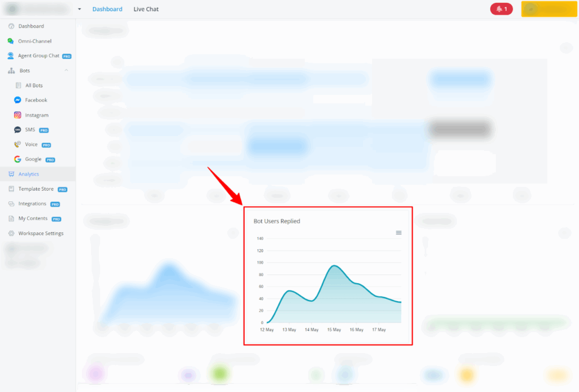Open Workspace Settings

coord(41,233)
